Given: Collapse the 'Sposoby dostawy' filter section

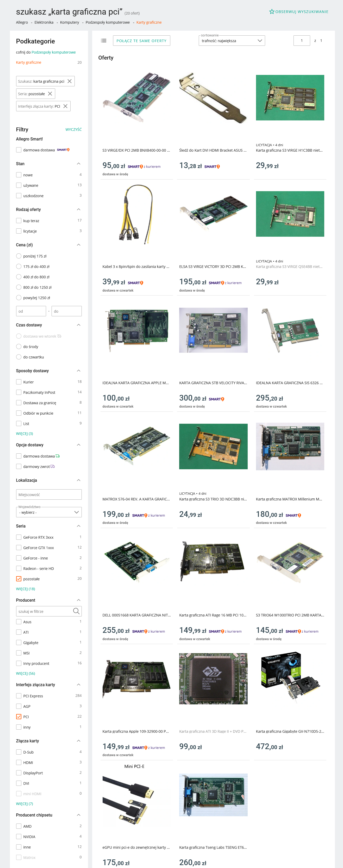Looking at the screenshot, I should tap(79, 371).
